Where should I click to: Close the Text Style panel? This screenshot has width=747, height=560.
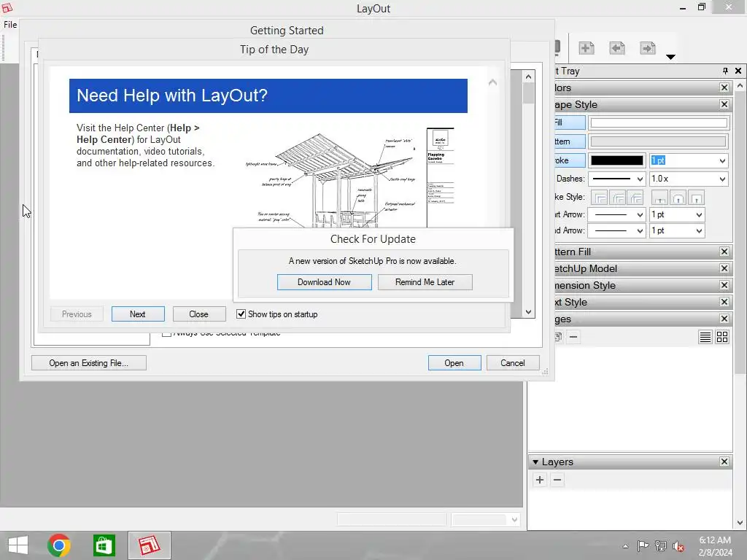coord(724,302)
